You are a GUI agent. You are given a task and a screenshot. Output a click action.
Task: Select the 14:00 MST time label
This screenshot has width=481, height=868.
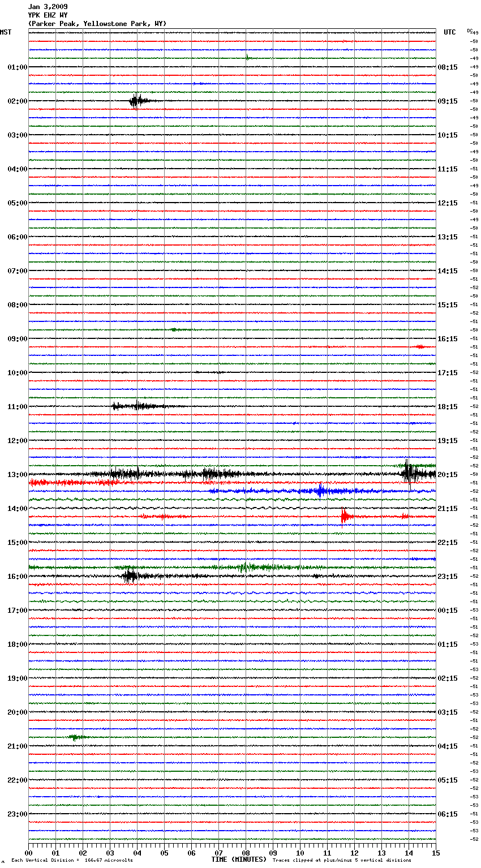click(x=18, y=509)
